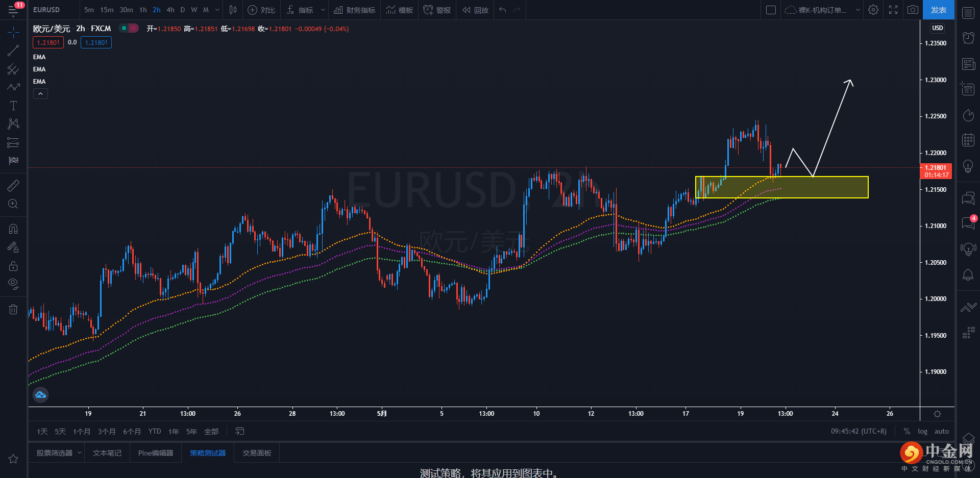This screenshot has height=478, width=980.
Task: Click the zoom in tool
Action: (13, 204)
